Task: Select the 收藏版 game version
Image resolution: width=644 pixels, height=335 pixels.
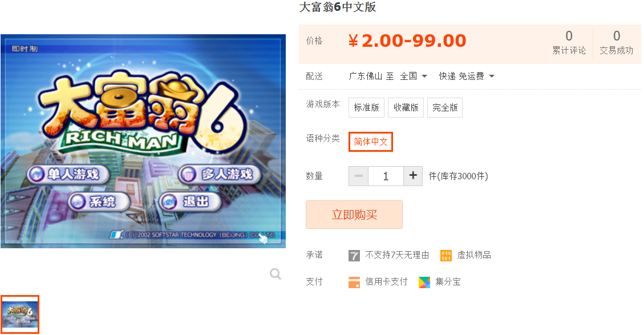Action: click(406, 108)
